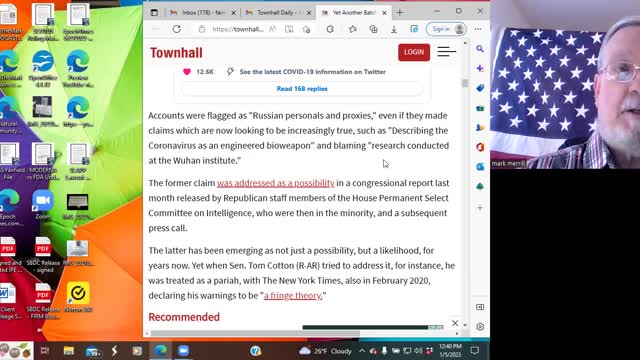Switch to Zoom on the taskbar

point(184,351)
